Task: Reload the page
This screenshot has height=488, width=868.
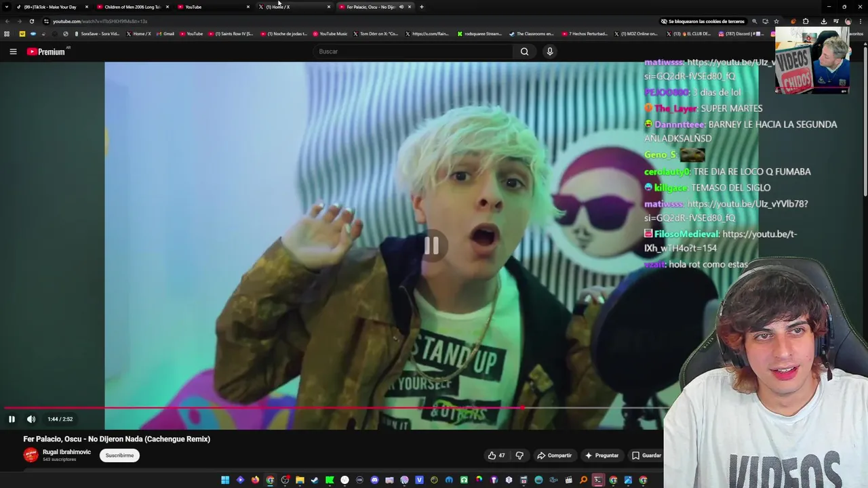Action: (31, 21)
